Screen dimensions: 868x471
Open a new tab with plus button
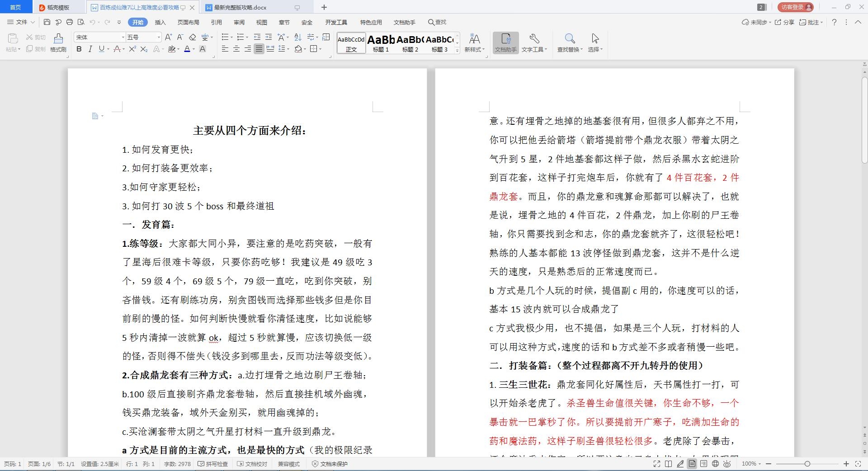(x=324, y=7)
